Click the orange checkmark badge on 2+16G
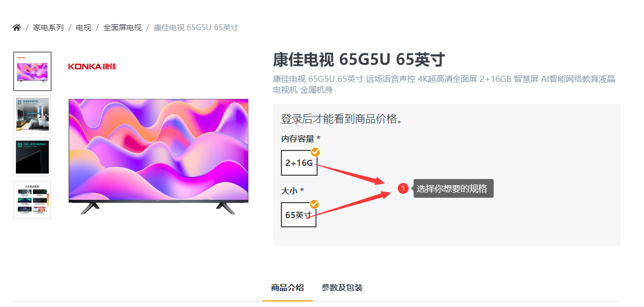This screenshot has height=307, width=644. point(315,152)
